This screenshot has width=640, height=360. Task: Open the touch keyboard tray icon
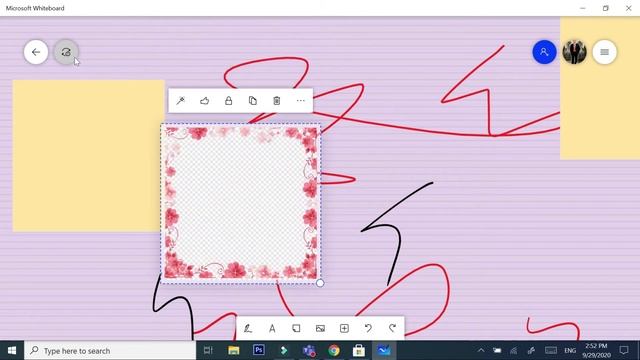click(x=551, y=350)
